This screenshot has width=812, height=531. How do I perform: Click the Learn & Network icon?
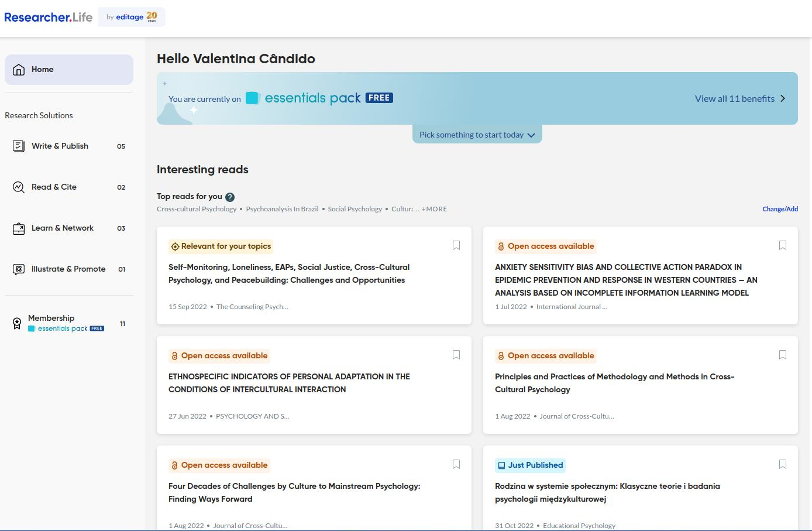coord(19,228)
